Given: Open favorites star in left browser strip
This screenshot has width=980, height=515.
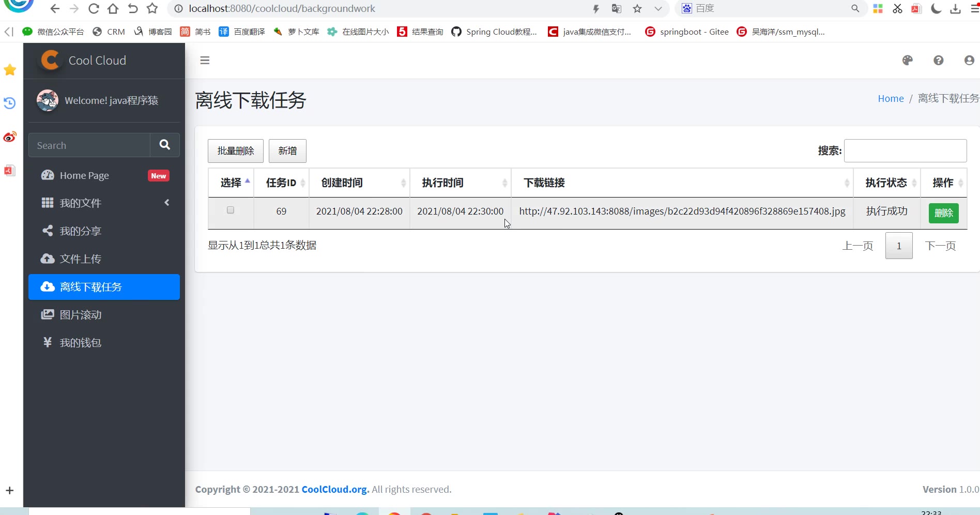Looking at the screenshot, I should pyautogui.click(x=10, y=70).
